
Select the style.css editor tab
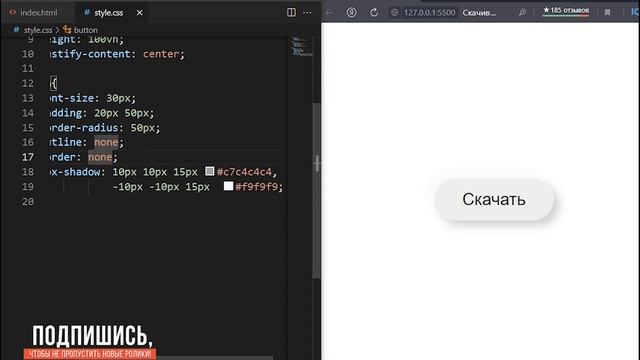coord(108,13)
